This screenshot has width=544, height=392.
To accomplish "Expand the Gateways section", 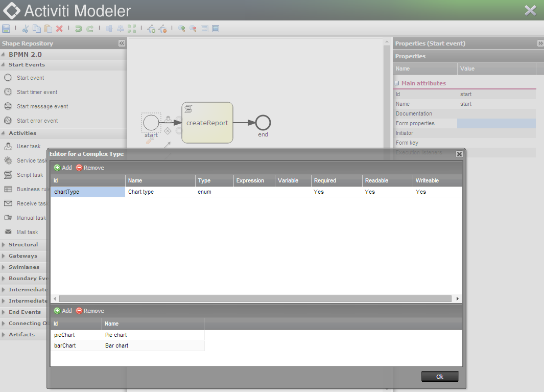I will (3, 256).
